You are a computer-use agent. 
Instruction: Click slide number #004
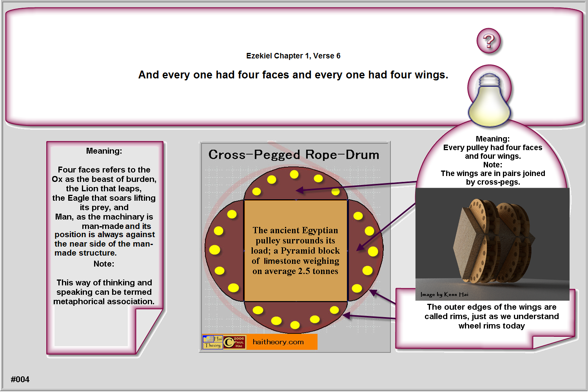click(20, 379)
